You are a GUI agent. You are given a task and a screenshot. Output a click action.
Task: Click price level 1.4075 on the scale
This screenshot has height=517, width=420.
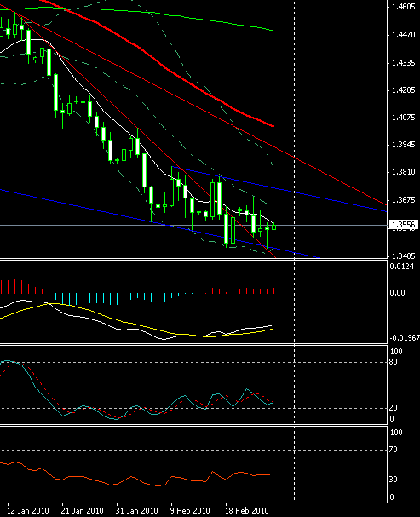(x=403, y=118)
